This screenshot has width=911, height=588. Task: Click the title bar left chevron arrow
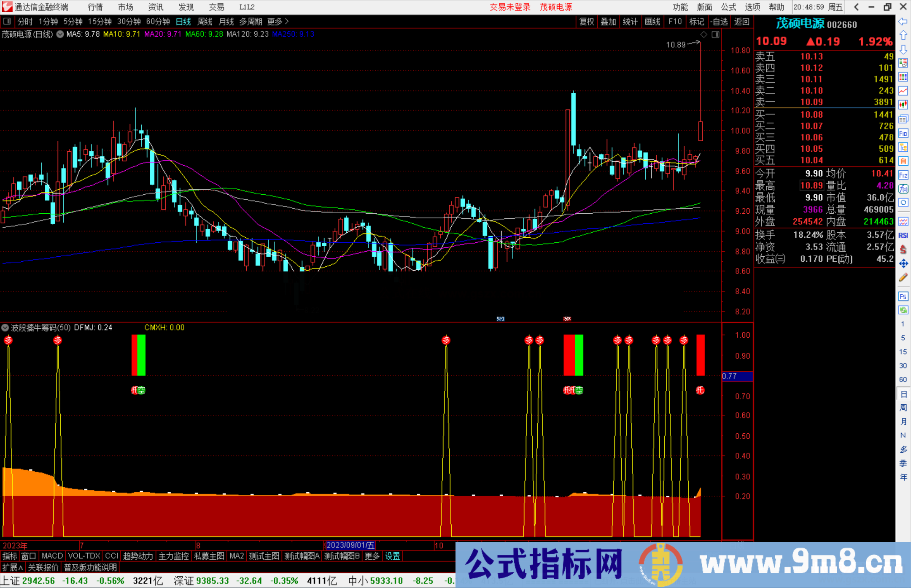coord(856,7)
